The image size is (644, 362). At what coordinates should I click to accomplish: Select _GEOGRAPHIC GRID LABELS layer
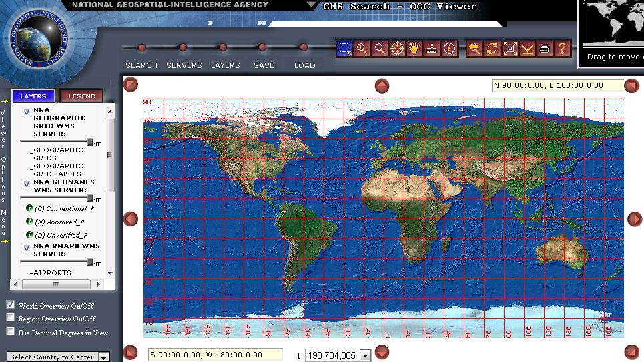point(57,170)
